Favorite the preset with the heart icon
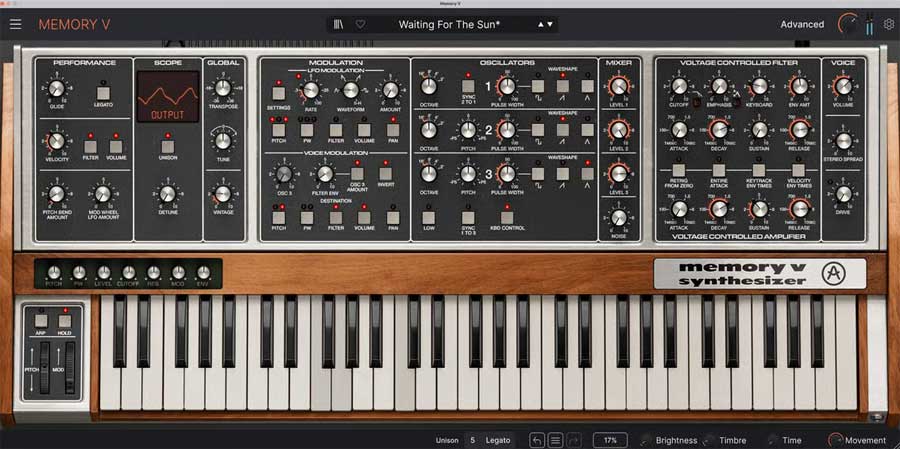Screen dimensions: 900x449 pos(360,24)
